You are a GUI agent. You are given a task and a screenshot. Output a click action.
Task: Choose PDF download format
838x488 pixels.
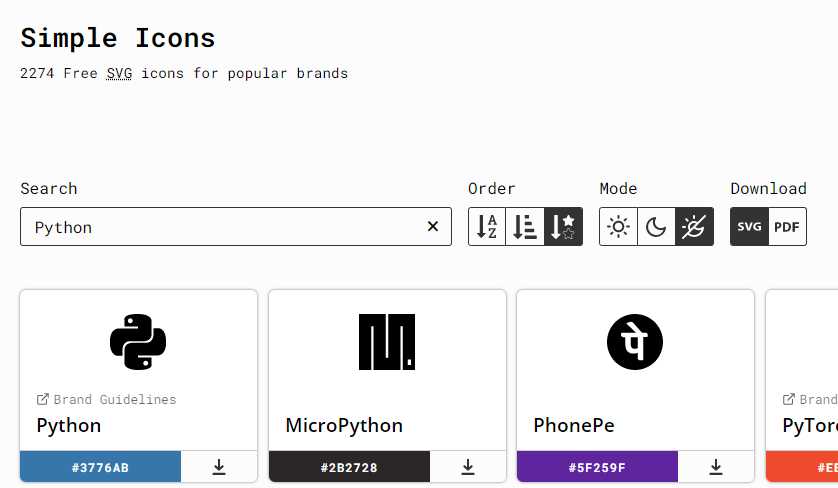point(787,227)
